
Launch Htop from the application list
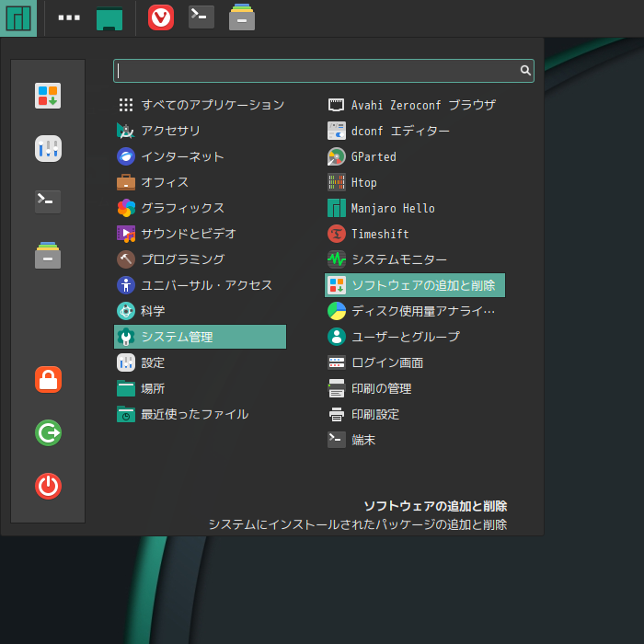pyautogui.click(x=363, y=182)
